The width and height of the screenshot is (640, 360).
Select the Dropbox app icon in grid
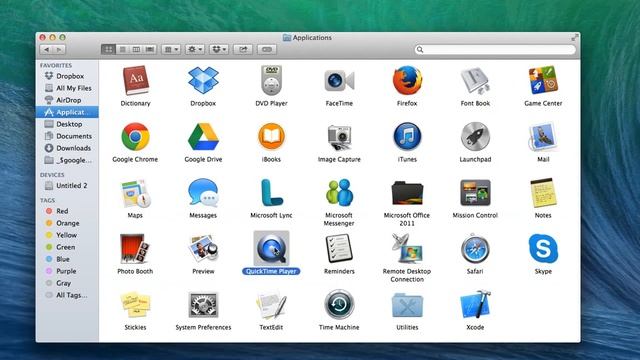203,80
